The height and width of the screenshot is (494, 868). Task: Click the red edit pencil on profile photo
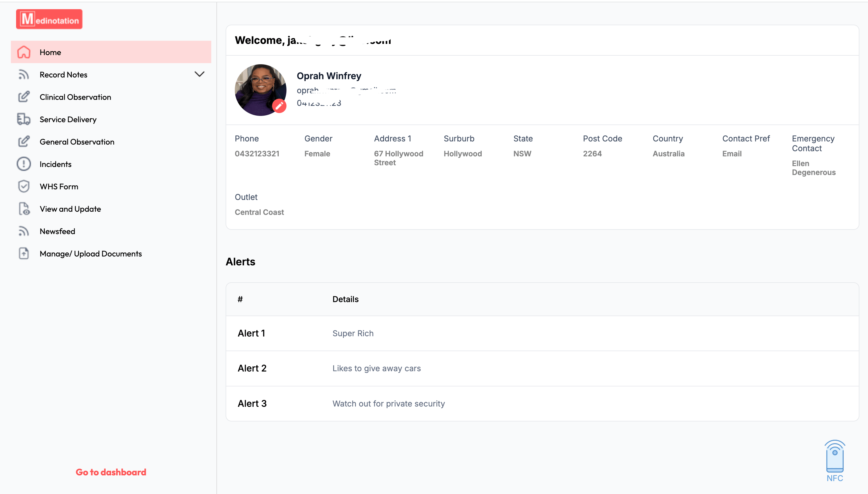click(279, 106)
